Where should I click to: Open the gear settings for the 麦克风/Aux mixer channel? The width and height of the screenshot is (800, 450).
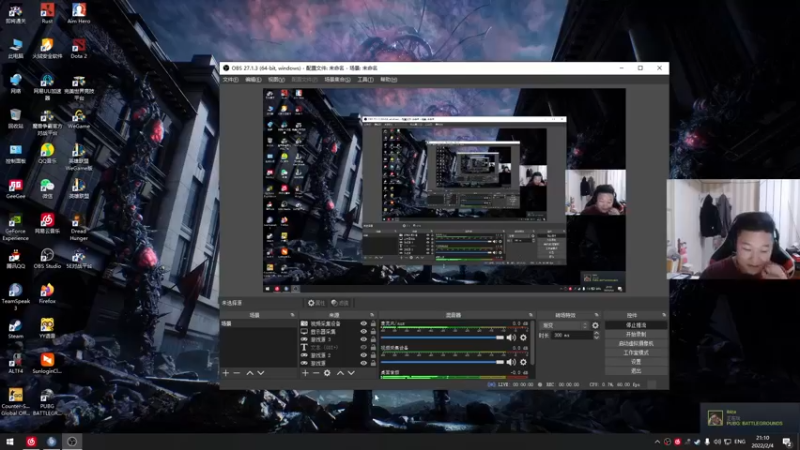[523, 337]
